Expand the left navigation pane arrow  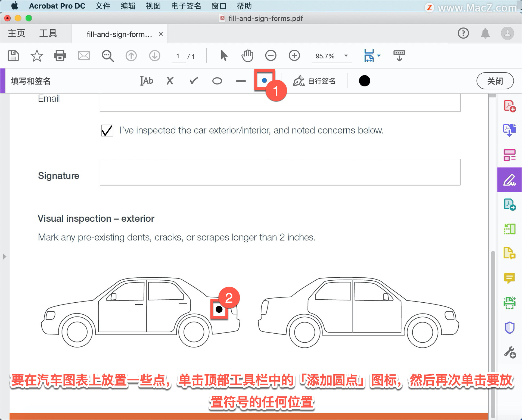coord(4,256)
